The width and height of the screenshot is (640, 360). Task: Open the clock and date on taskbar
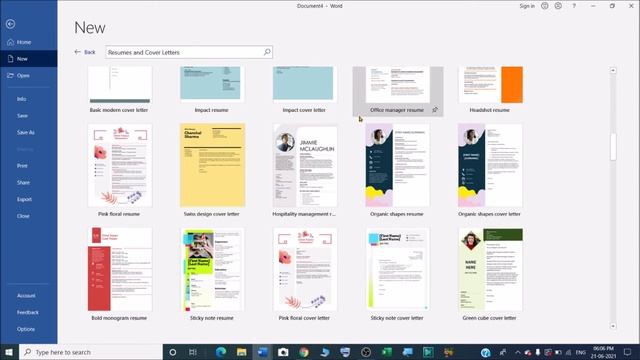603,352
